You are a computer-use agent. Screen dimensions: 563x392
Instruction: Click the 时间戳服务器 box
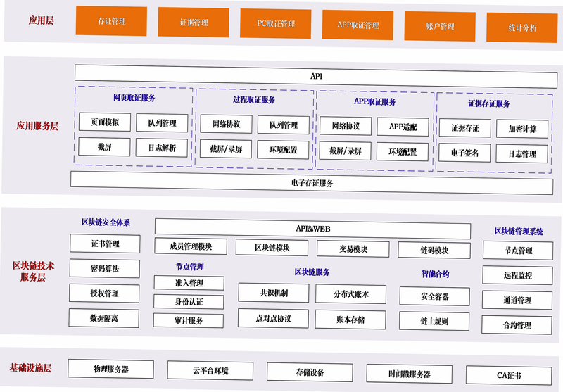pyautogui.click(x=410, y=374)
